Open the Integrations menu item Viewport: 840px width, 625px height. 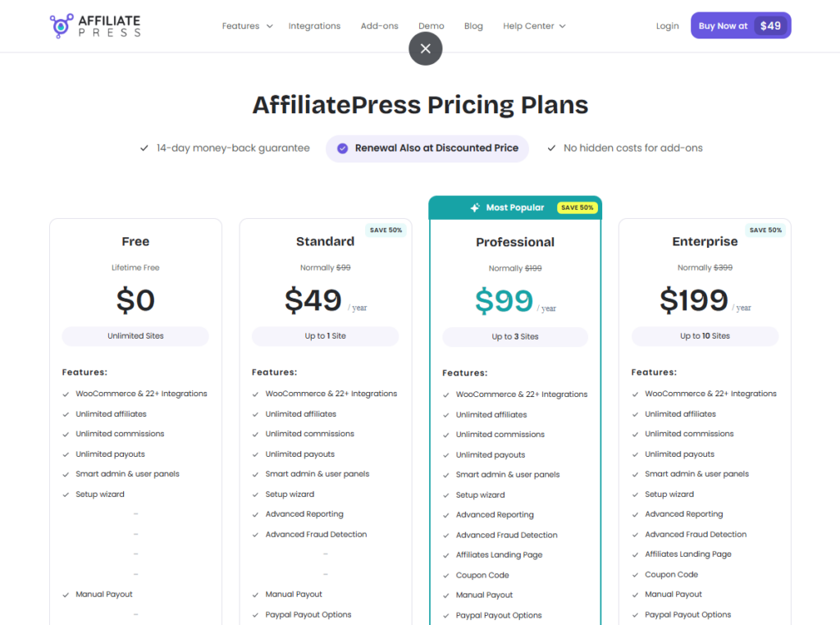(314, 26)
